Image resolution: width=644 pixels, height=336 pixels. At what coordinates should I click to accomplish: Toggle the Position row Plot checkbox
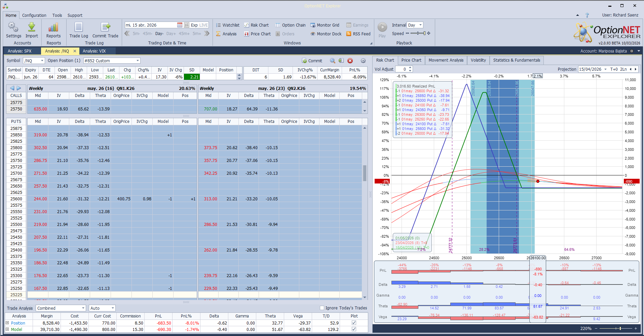click(x=354, y=323)
